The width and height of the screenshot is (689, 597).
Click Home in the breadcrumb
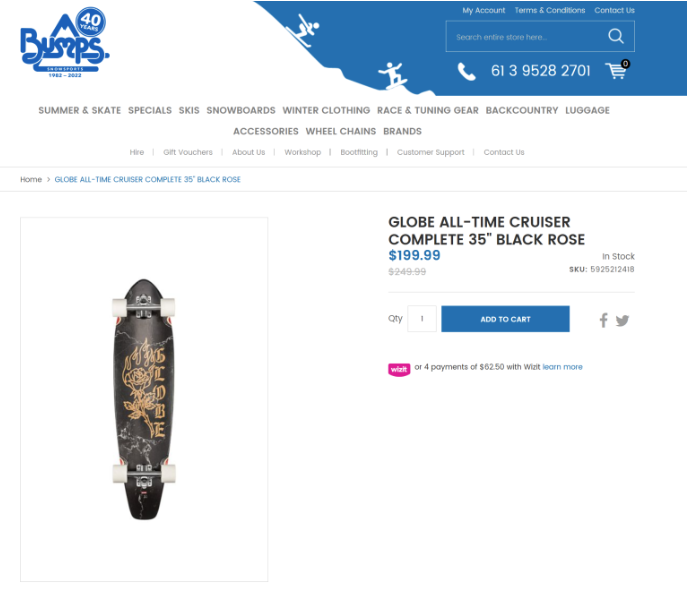point(31,179)
